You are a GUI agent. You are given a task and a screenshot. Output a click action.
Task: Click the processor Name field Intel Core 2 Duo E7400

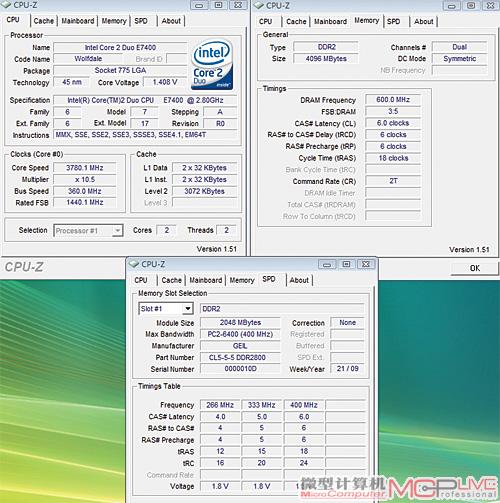click(120, 48)
